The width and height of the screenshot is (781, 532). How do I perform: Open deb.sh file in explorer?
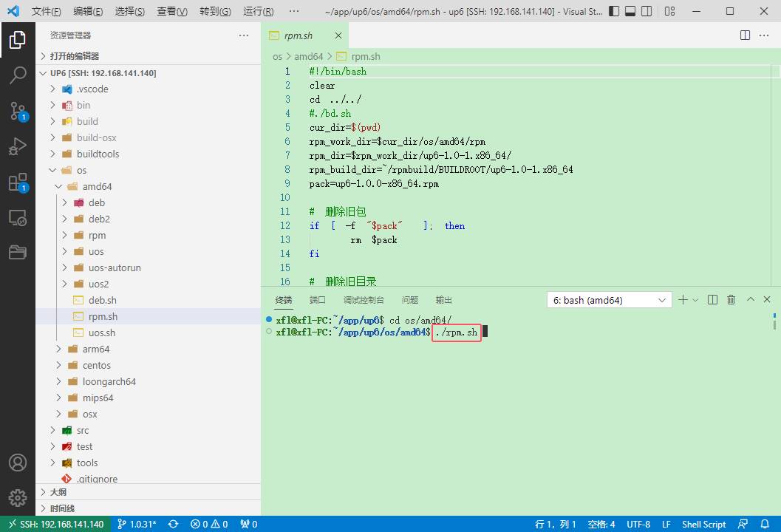pyautogui.click(x=102, y=300)
